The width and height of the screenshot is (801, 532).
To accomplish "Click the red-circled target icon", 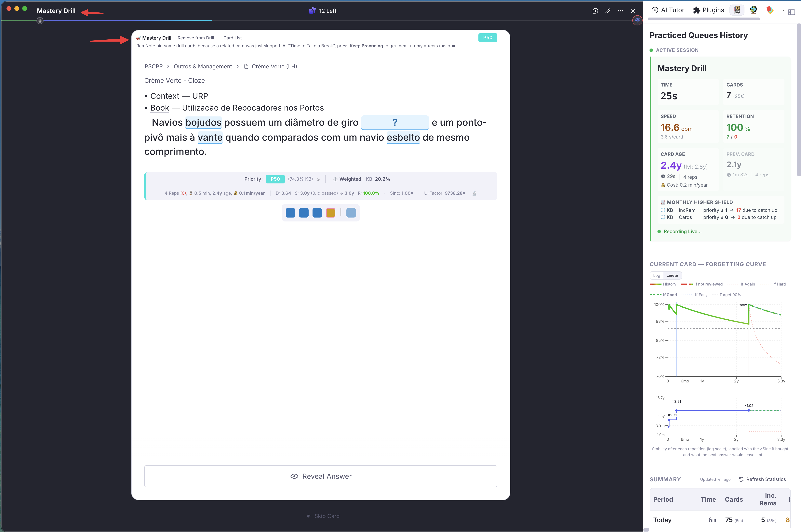I will click(x=637, y=20).
